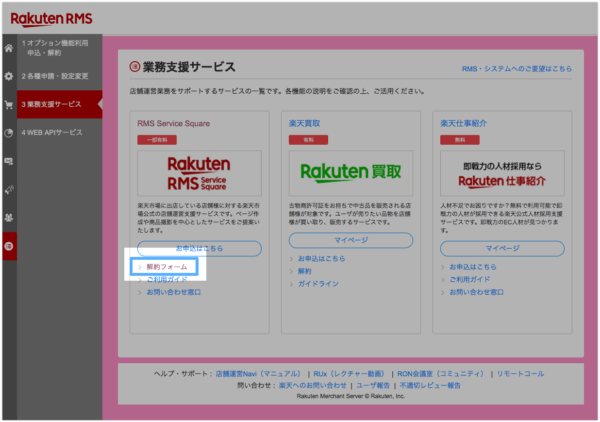Open the ガイドライン link
Image resolution: width=600 pixels, height=422 pixels.
(318, 284)
